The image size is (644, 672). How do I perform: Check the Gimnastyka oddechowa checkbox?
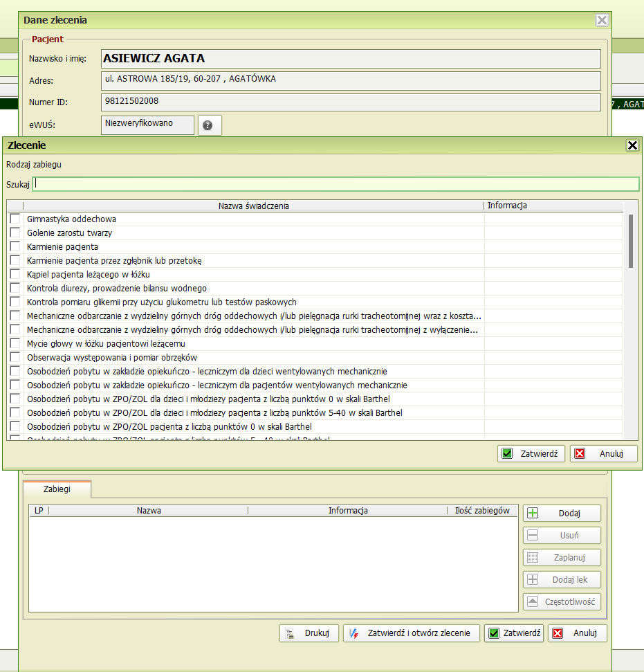15,219
